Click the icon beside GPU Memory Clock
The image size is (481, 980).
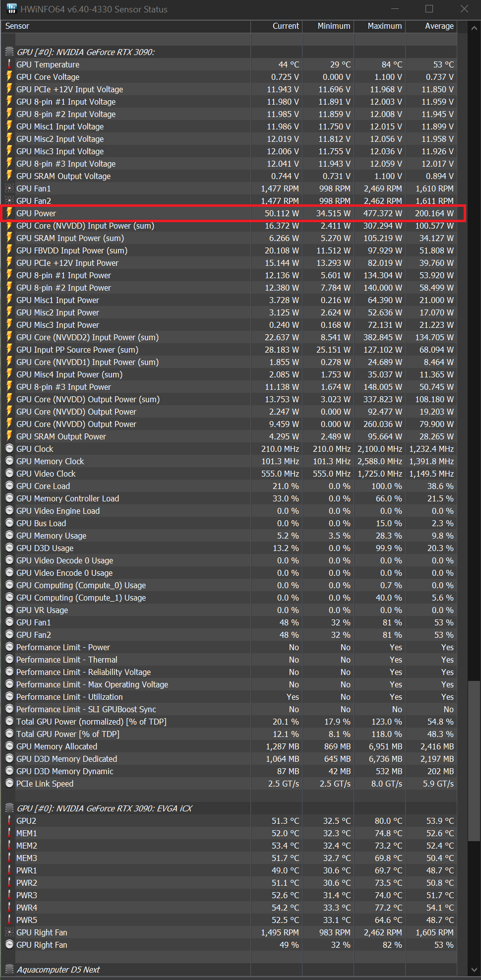point(9,461)
